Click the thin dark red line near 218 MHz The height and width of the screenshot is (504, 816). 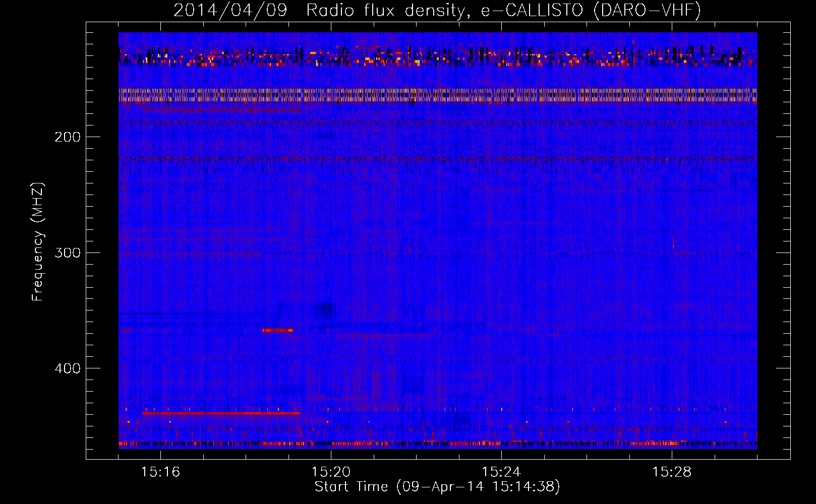point(438,158)
